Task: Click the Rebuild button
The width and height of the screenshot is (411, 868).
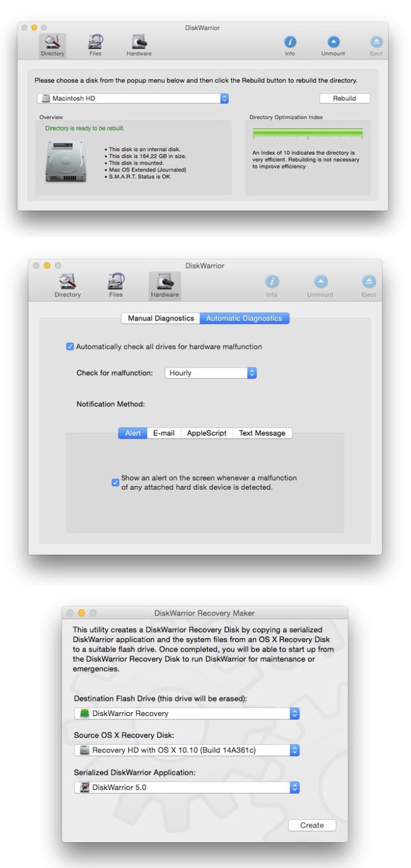Action: coord(345,99)
